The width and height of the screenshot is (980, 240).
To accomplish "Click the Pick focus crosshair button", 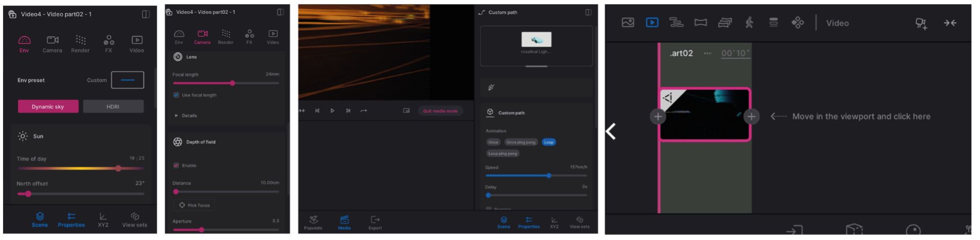I will (x=194, y=205).
